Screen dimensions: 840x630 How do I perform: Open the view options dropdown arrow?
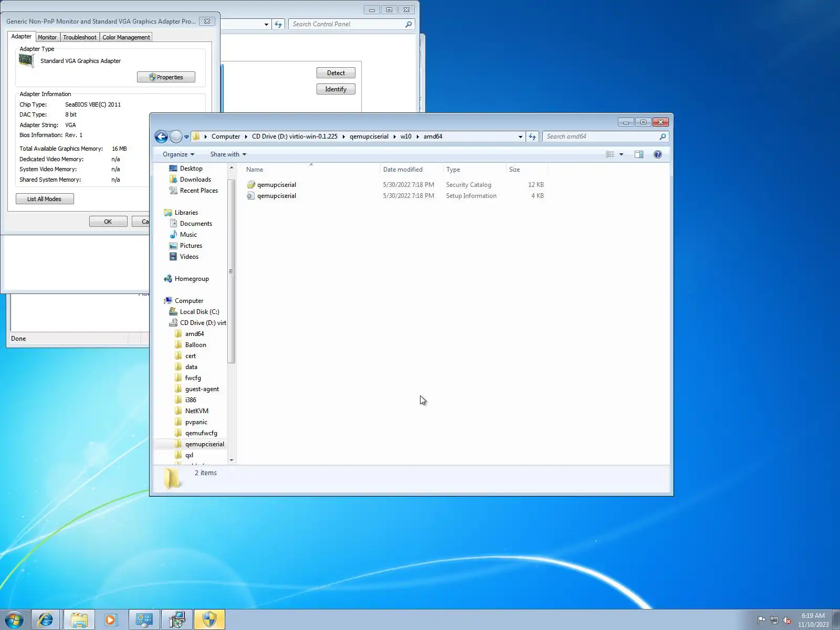pos(621,154)
